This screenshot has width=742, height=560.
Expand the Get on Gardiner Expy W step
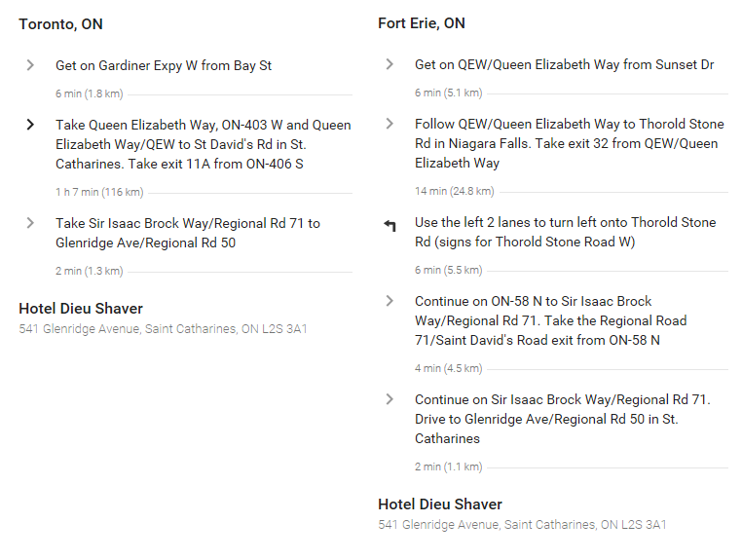[x=30, y=65]
